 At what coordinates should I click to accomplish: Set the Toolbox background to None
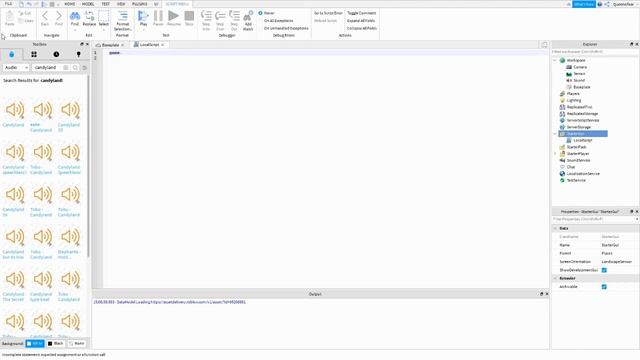tap(77, 344)
